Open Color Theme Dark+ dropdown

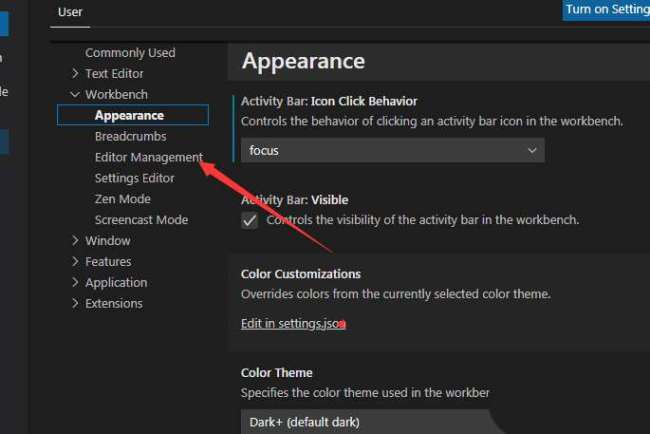(366, 422)
